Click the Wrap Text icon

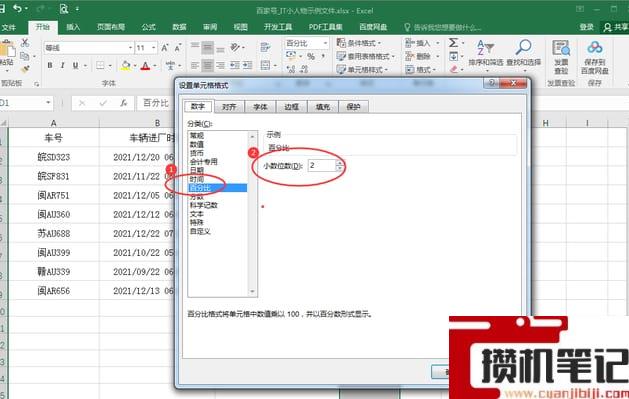pos(265,48)
